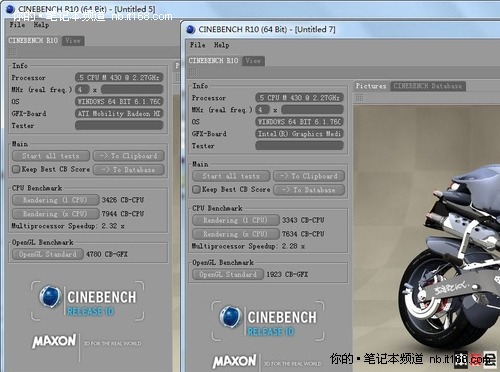Screen dimensions: 500x372
Task: Click MHz real frequency field in Untitled 7 window
Action: [312, 109]
